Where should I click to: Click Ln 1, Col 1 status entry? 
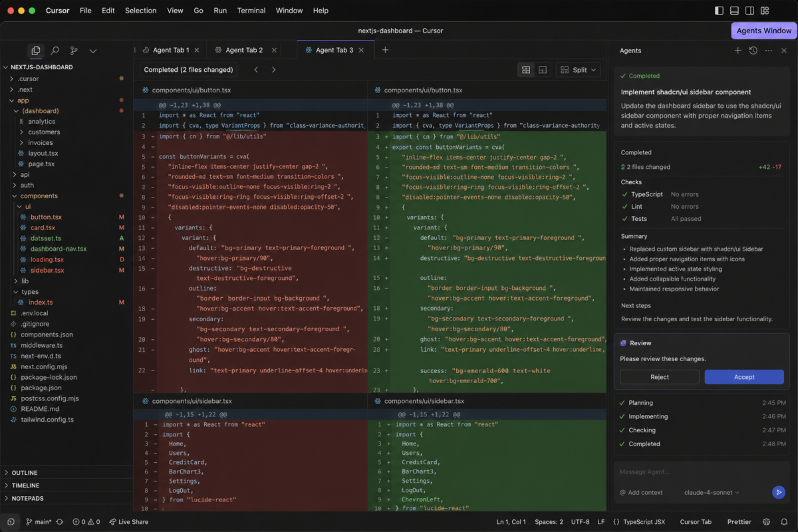(x=511, y=522)
